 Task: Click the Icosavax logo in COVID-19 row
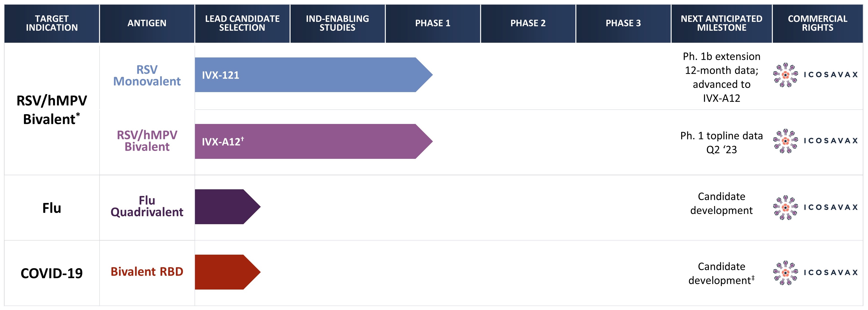coord(815,273)
